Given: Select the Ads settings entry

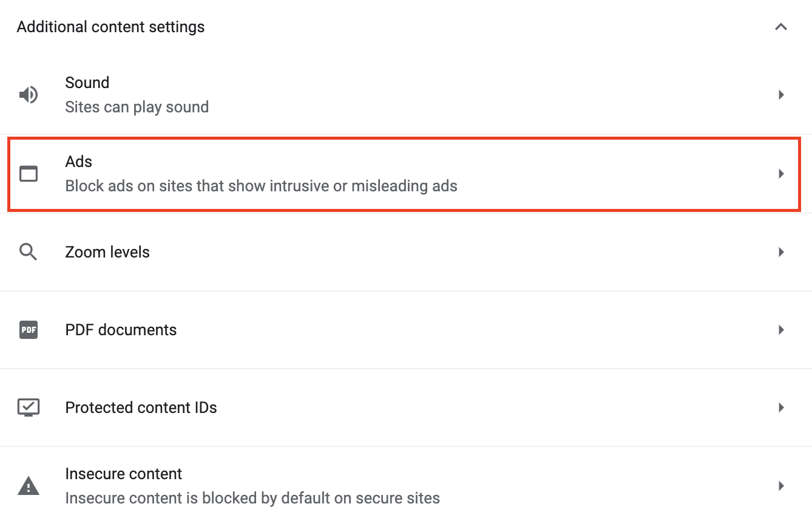Looking at the screenshot, I should pos(404,174).
